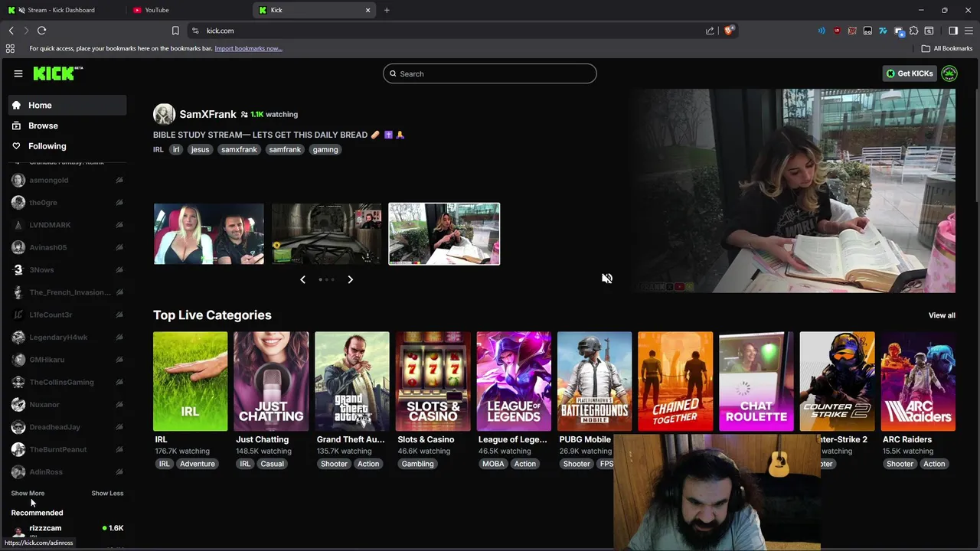Open the IRL category card
This screenshot has width=980, height=551.
point(190,381)
